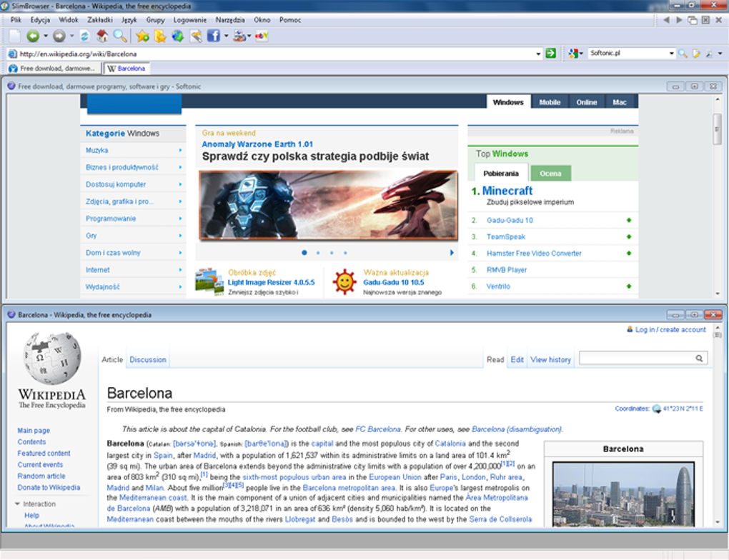This screenshot has width=729, height=560.
Task: Select the Ocena tab in Top Windows
Action: click(550, 174)
